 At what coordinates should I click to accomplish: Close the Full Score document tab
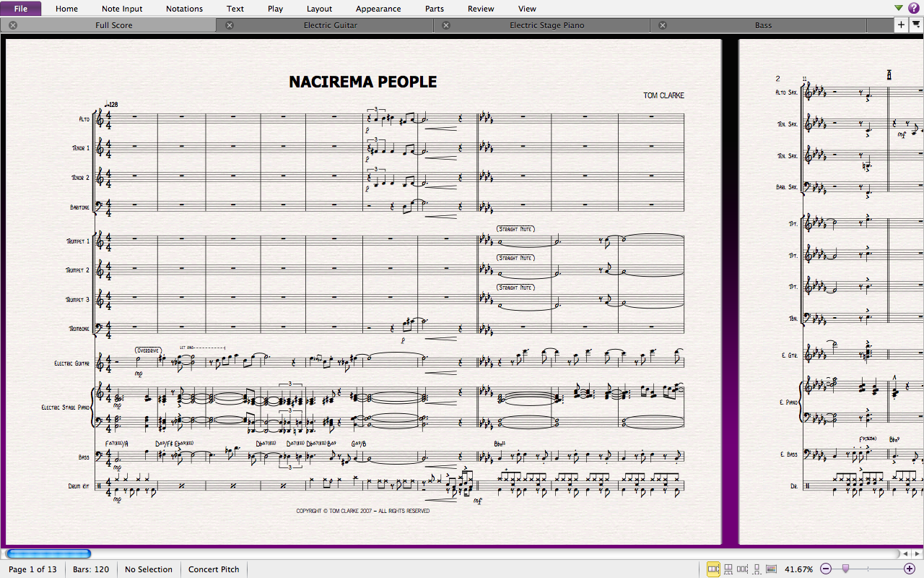point(13,25)
